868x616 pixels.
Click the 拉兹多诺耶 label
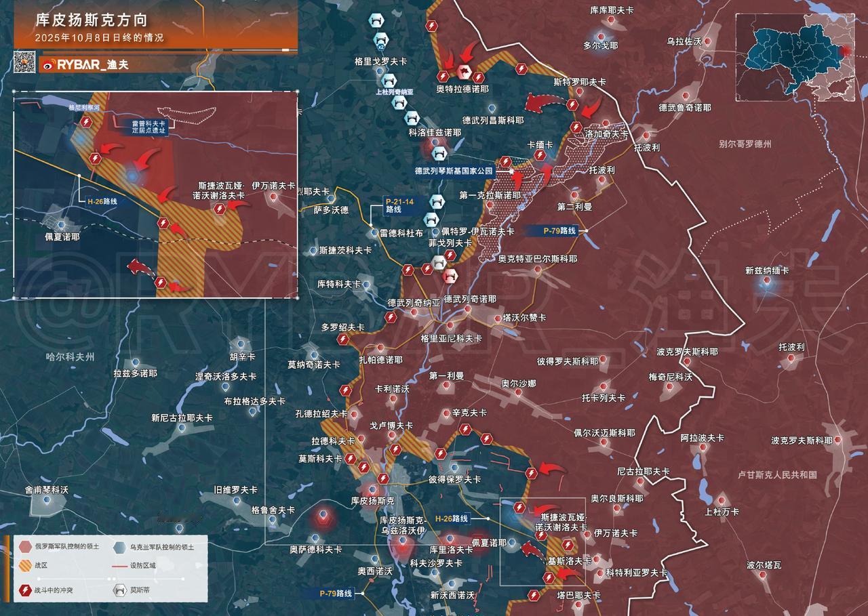pyautogui.click(x=136, y=373)
